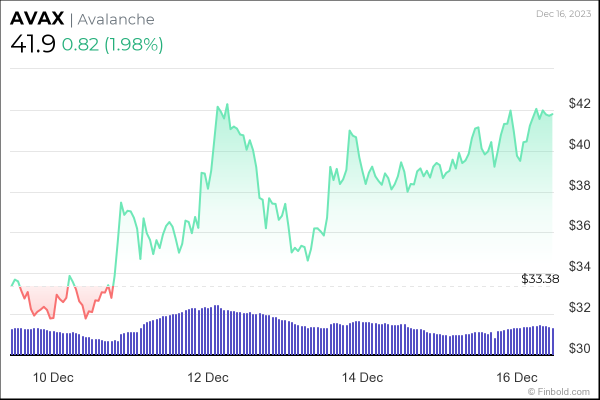Click the AVAX ticker symbol

tap(37, 20)
